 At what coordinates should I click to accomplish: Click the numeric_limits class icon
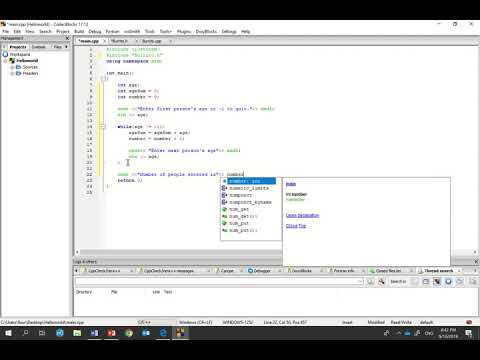(x=224, y=188)
